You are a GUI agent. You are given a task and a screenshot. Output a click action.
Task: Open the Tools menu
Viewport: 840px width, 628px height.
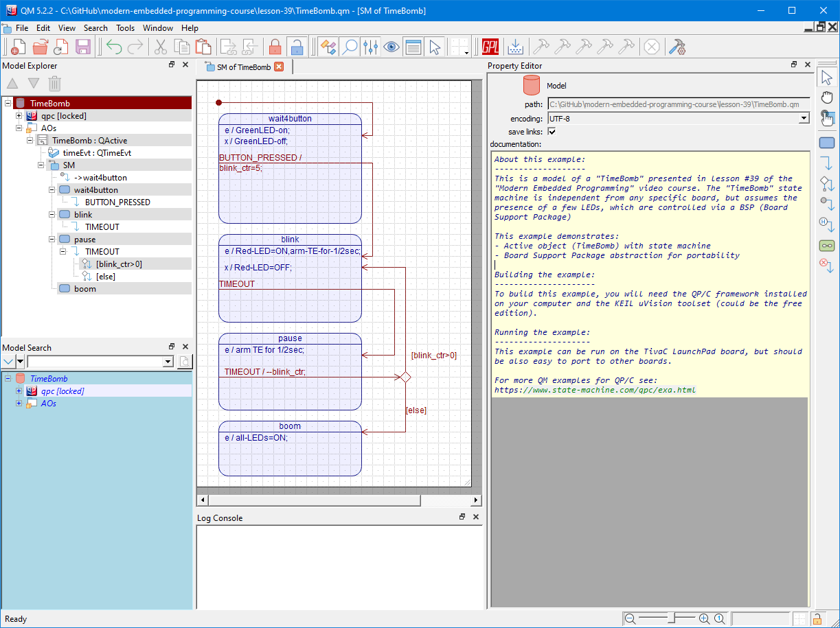[125, 28]
